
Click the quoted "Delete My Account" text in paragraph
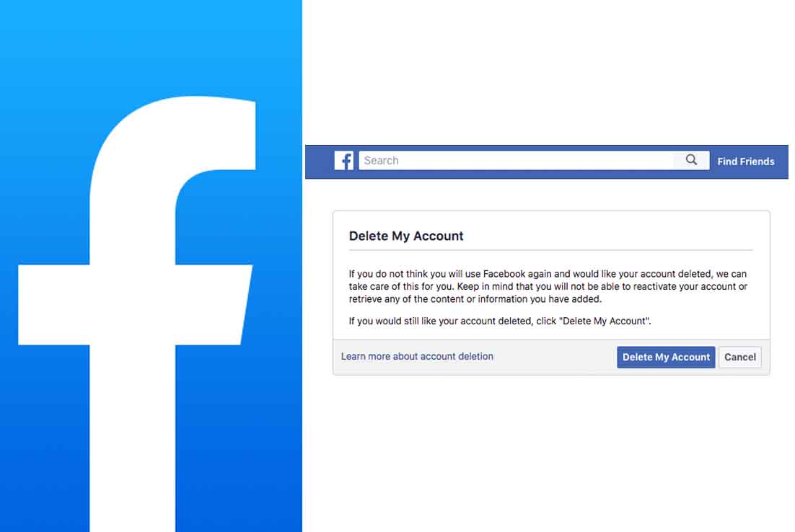click(603, 322)
